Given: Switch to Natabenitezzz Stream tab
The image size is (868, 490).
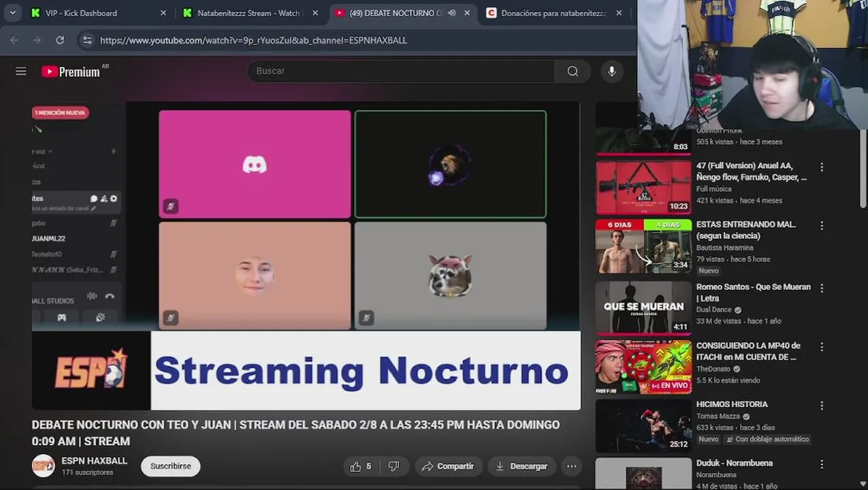Looking at the screenshot, I should pyautogui.click(x=248, y=13).
